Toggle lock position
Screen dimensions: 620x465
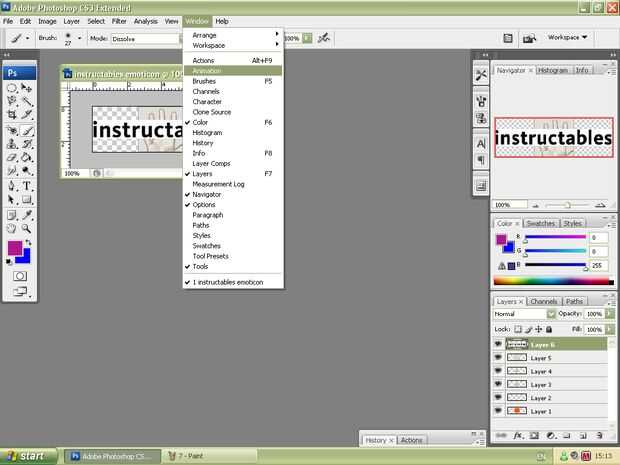[x=539, y=329]
